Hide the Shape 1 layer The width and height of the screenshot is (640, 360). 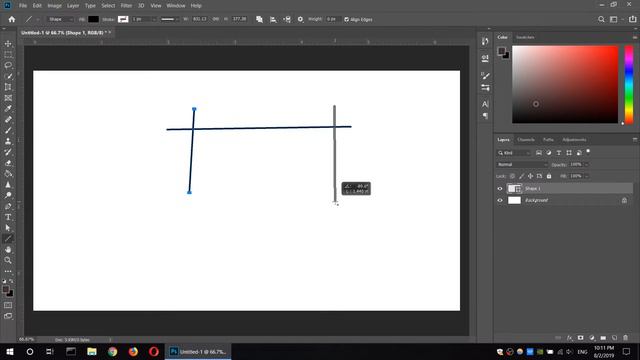(x=500, y=189)
